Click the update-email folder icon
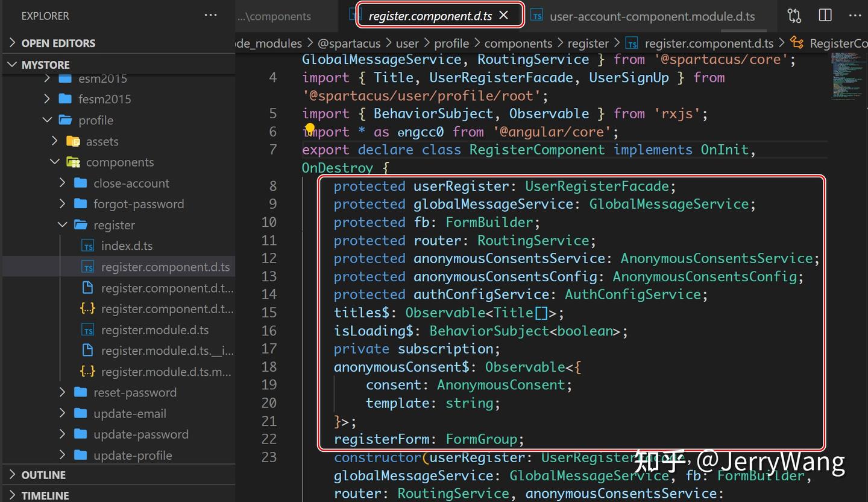The height and width of the screenshot is (502, 868). tap(80, 413)
